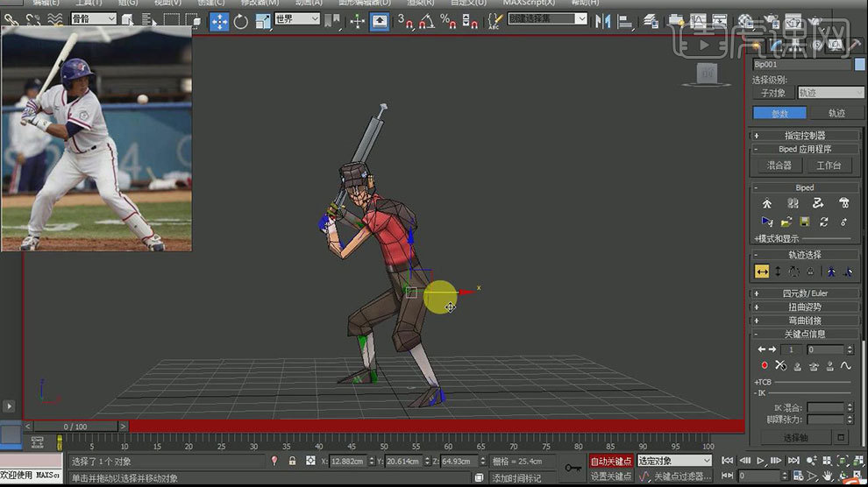The image size is (868, 487).
Task: Click the 子对象 button
Action: coord(773,93)
